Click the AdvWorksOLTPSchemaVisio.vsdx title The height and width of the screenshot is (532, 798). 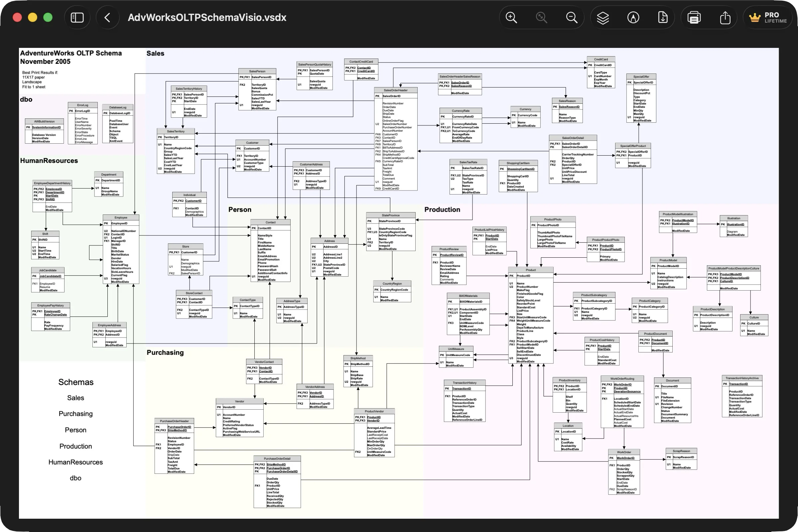[x=206, y=17]
